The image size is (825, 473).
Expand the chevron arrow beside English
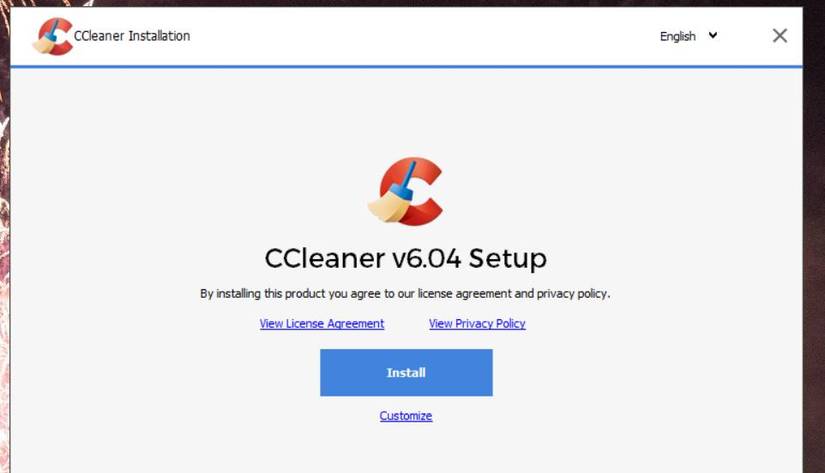click(713, 35)
